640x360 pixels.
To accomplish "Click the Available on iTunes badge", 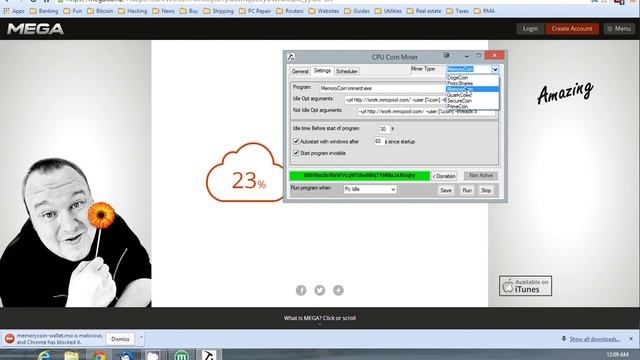I will click(525, 286).
